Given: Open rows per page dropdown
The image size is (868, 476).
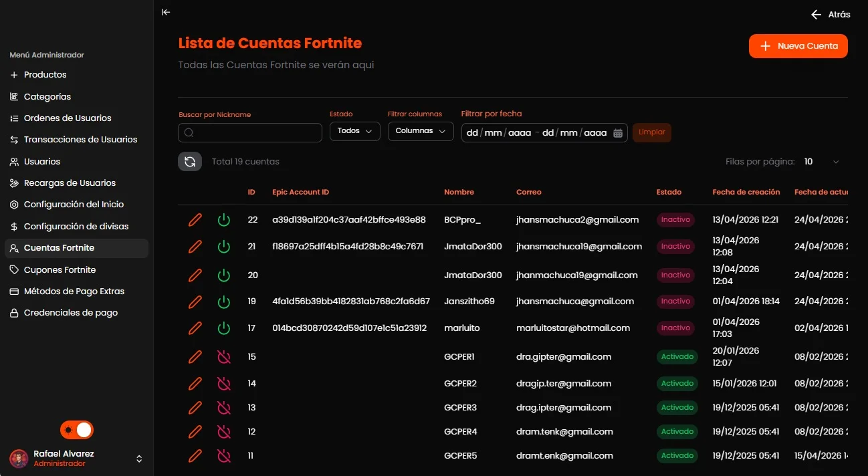Looking at the screenshot, I should (822, 162).
